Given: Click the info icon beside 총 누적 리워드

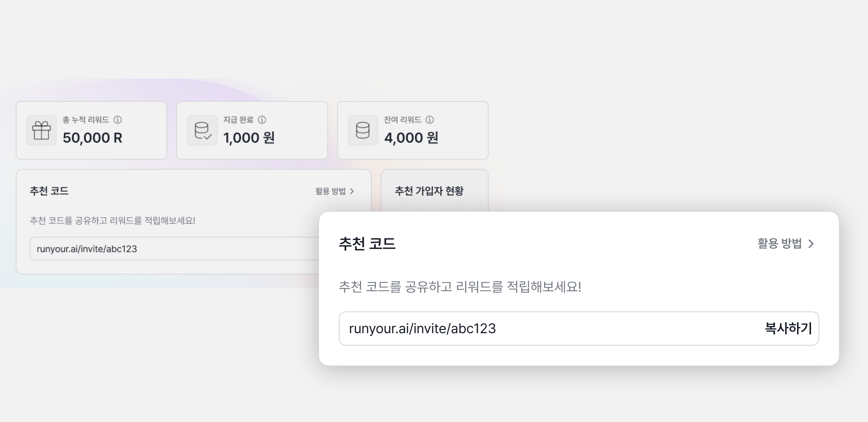Looking at the screenshot, I should pyautogui.click(x=117, y=120).
